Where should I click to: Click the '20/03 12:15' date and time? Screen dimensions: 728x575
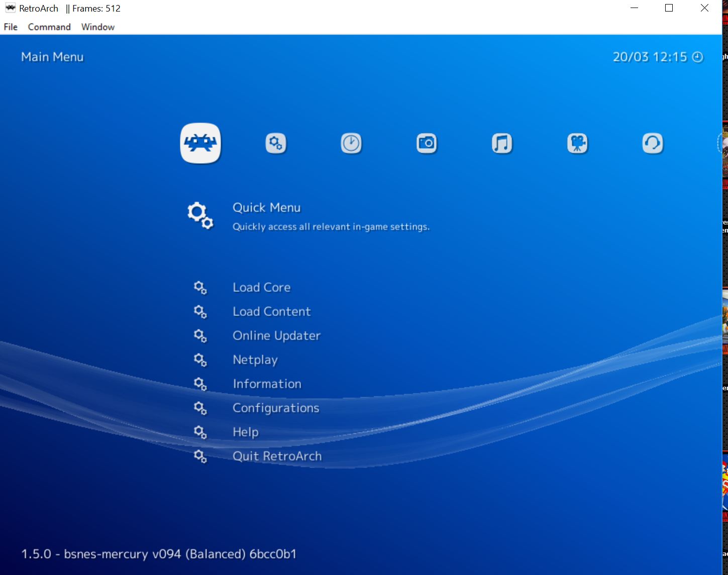click(x=650, y=57)
